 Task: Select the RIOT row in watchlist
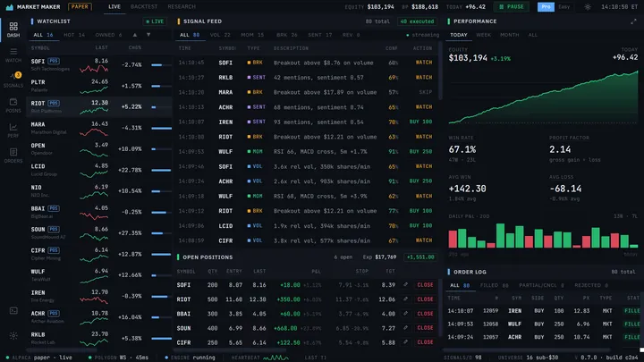pyautogui.click(x=99, y=106)
